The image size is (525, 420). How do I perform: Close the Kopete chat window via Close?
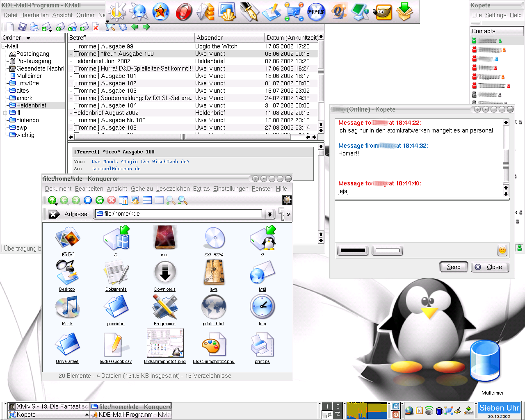pyautogui.click(x=490, y=267)
